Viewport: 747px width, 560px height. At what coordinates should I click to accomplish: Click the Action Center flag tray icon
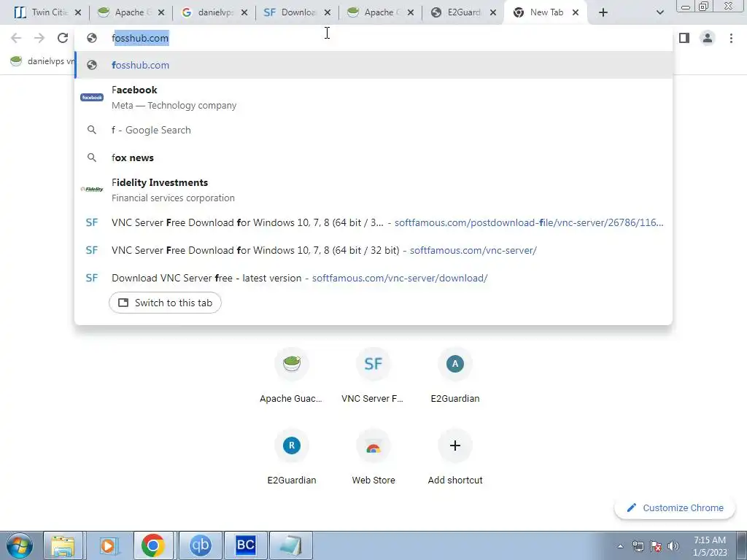point(656,546)
